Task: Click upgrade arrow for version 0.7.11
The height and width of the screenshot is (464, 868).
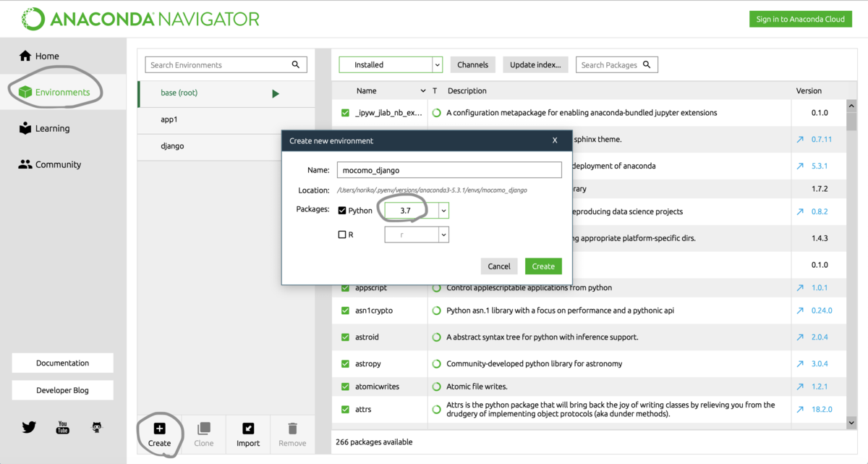Action: pyautogui.click(x=800, y=139)
